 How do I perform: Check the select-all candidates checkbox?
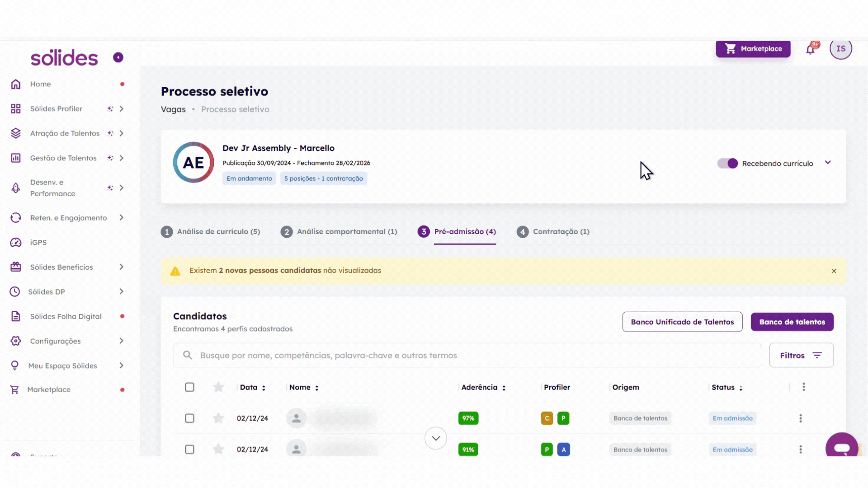pyautogui.click(x=189, y=387)
